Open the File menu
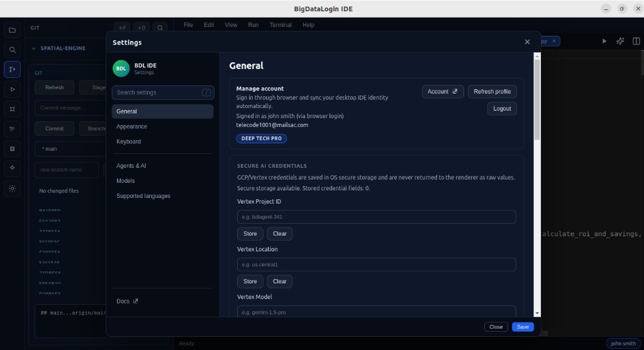 [188, 25]
